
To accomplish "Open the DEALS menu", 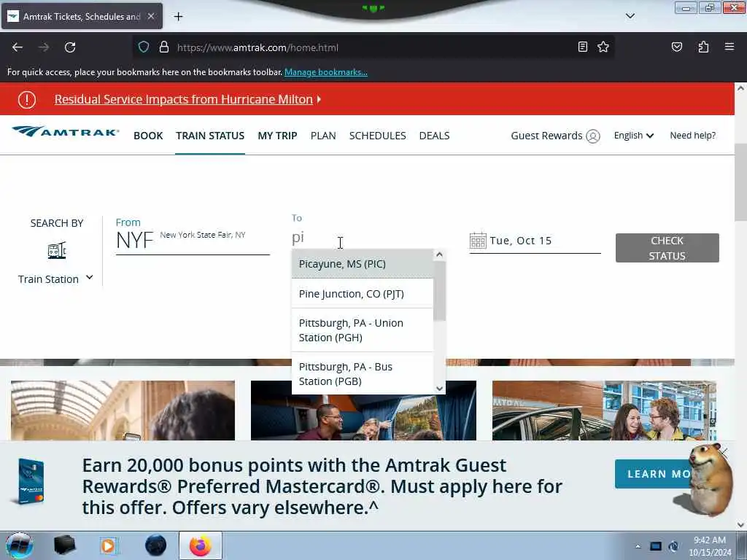I will pos(434,136).
